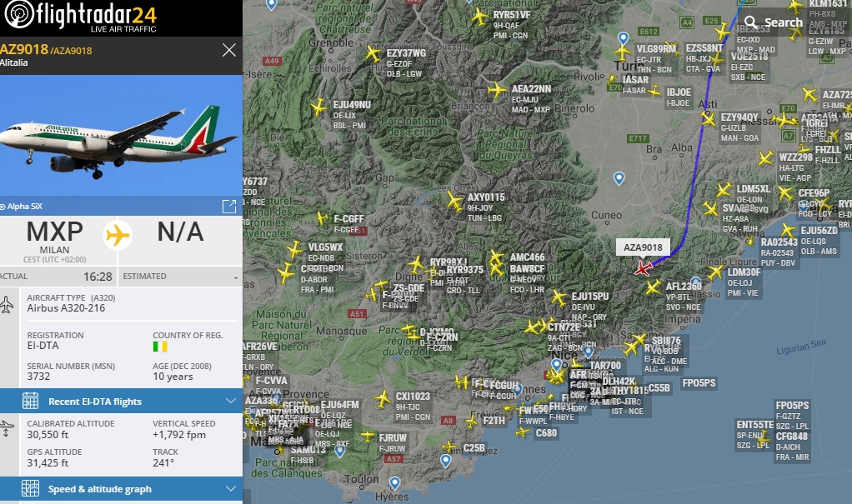The height and width of the screenshot is (504, 852).
Task: Select the RYR51VF plane icon
Action: pyautogui.click(x=479, y=17)
